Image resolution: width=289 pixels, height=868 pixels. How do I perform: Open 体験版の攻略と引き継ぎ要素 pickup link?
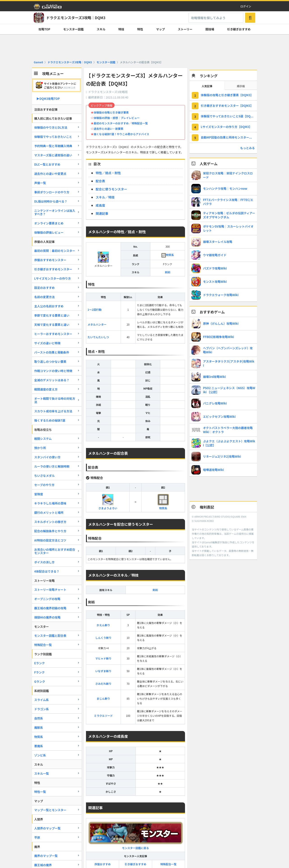click(x=111, y=112)
